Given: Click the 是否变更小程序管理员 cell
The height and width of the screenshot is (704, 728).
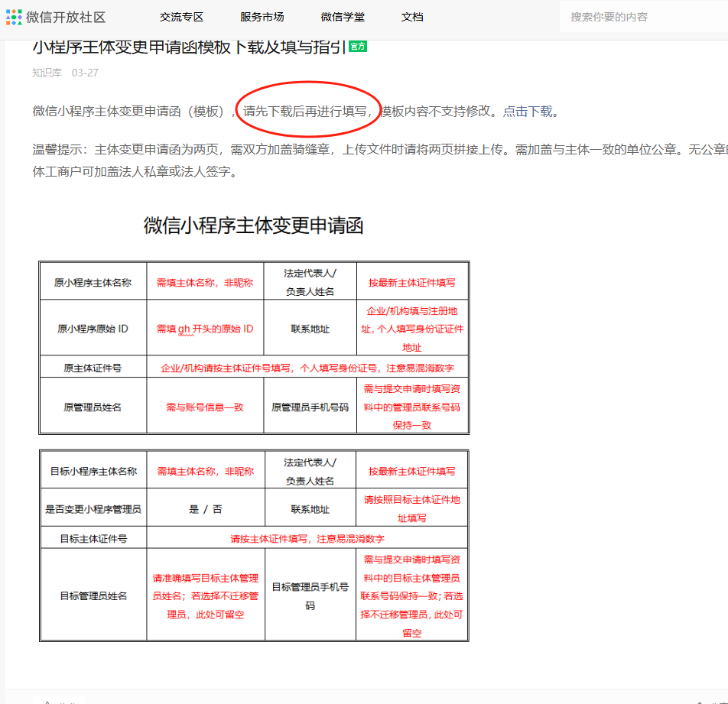Looking at the screenshot, I should 93,509.
